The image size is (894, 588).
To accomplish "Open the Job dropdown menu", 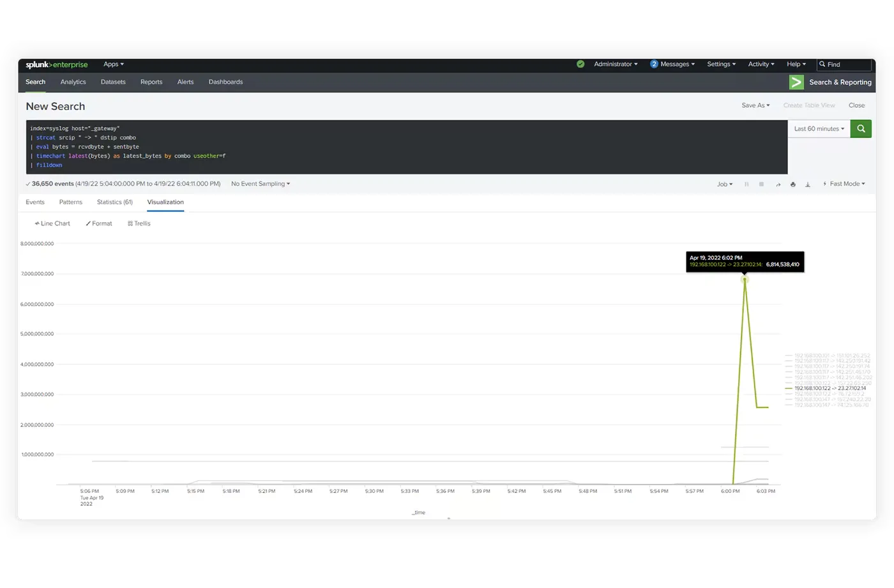I will click(x=725, y=184).
